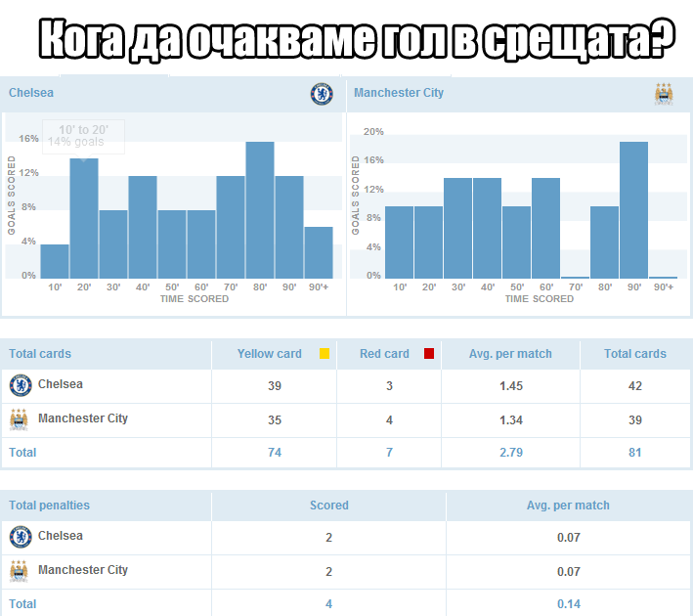Select Chelsea's 20' bar in the goals chart
The width and height of the screenshot is (693, 616).
click(x=84, y=218)
